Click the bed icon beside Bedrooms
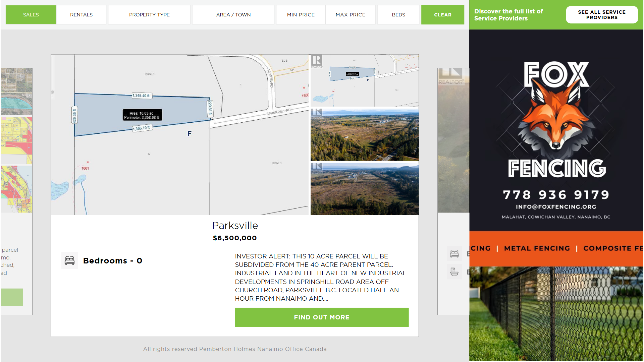The height and width of the screenshot is (362, 644). point(69,260)
